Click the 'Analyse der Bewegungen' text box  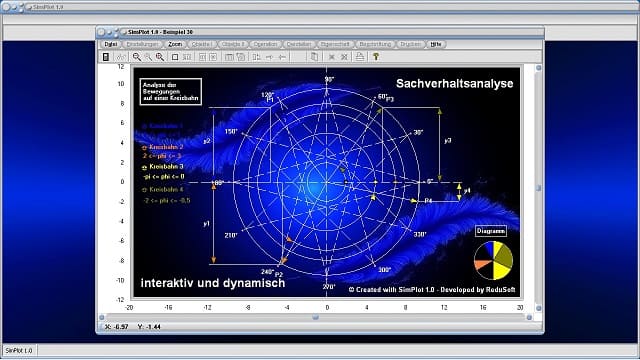(x=171, y=92)
